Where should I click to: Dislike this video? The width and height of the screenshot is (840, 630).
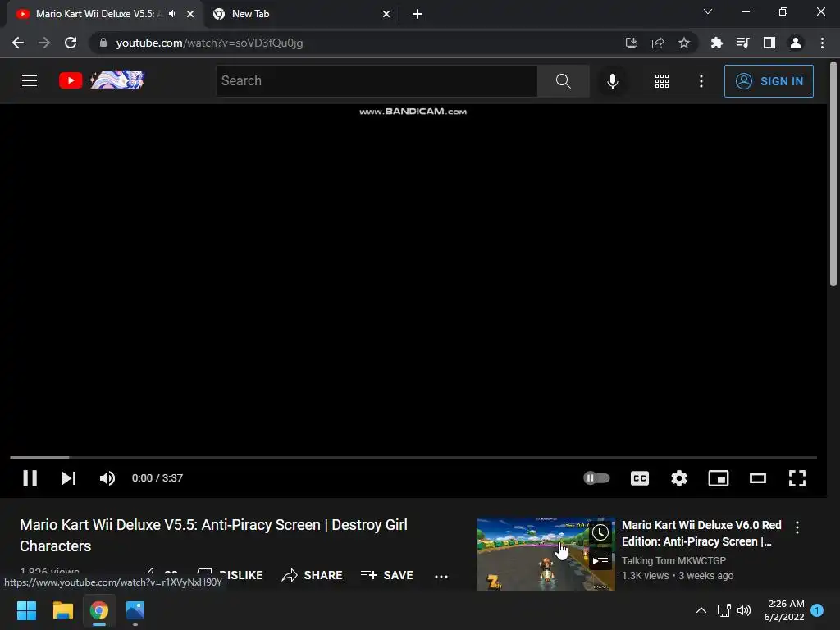(231, 575)
